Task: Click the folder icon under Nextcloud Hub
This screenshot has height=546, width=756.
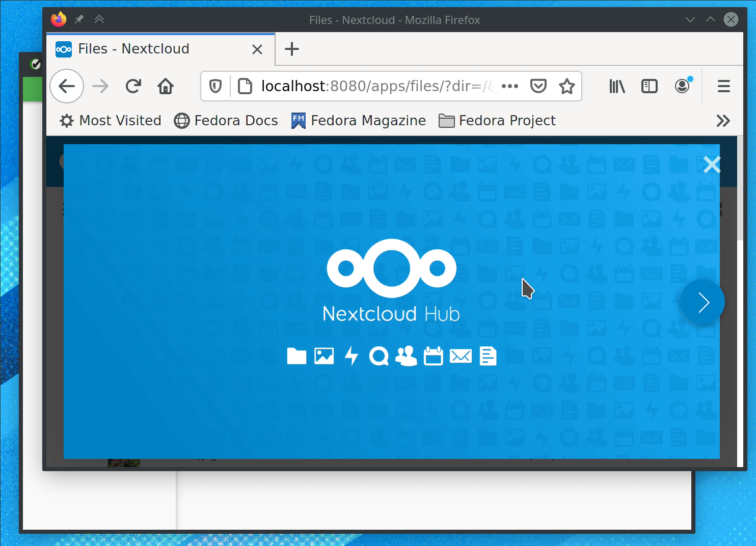Action: (x=296, y=356)
